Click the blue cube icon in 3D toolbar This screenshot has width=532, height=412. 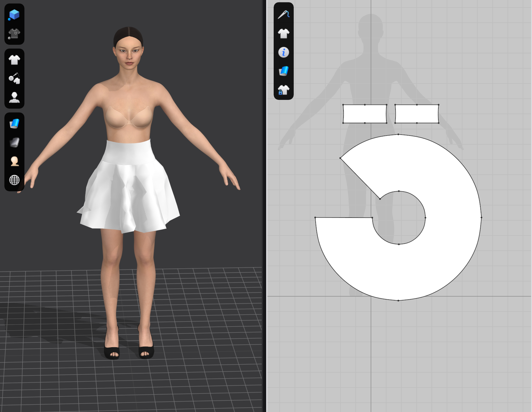14,14
